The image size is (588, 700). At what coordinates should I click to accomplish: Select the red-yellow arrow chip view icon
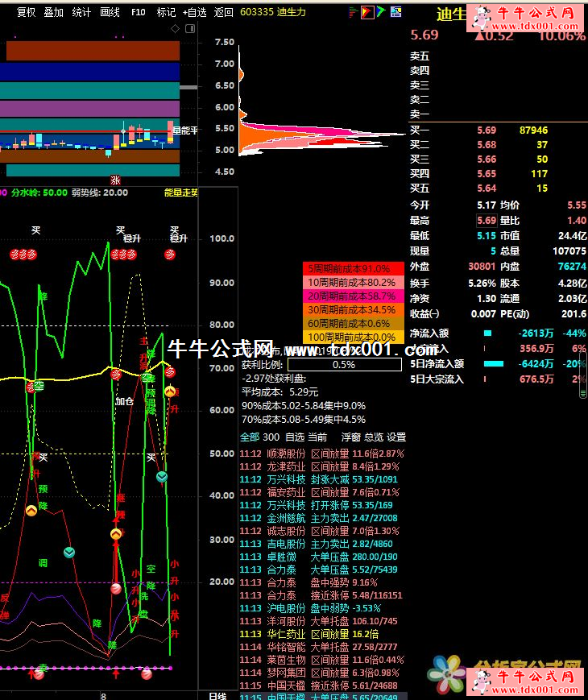[x=367, y=12]
